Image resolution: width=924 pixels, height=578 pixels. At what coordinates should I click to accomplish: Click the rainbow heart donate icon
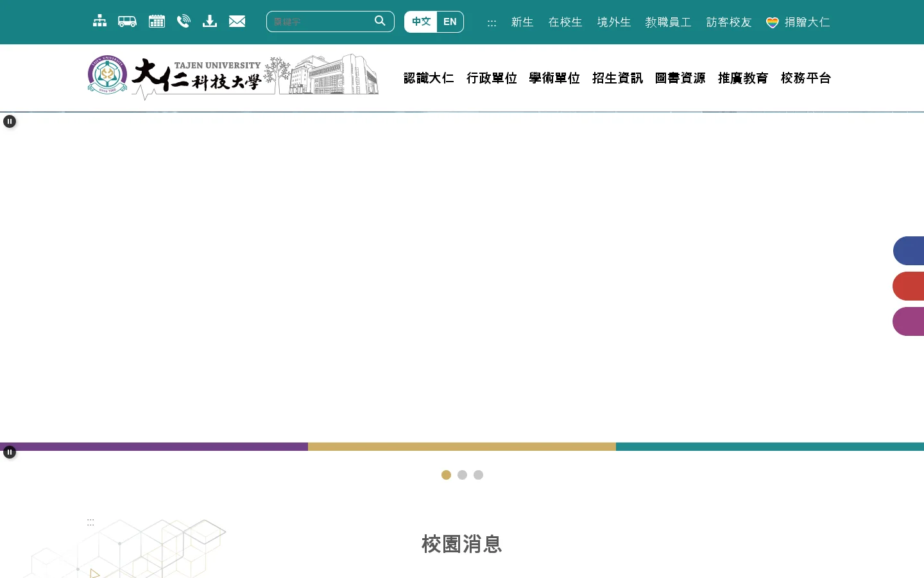tap(773, 22)
